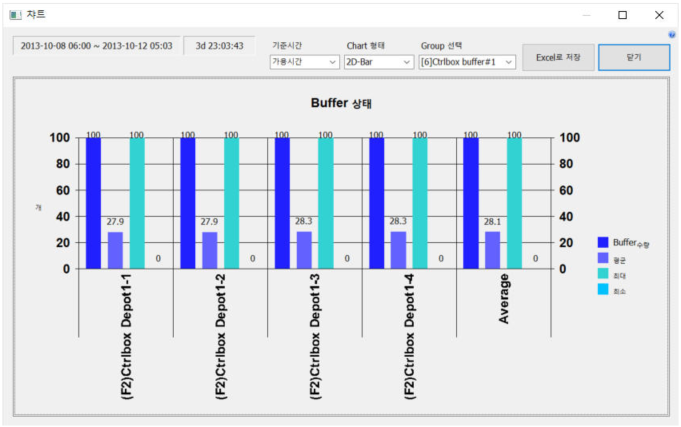
Task: Click the duration field 3d 23:03:43
Action: click(219, 46)
